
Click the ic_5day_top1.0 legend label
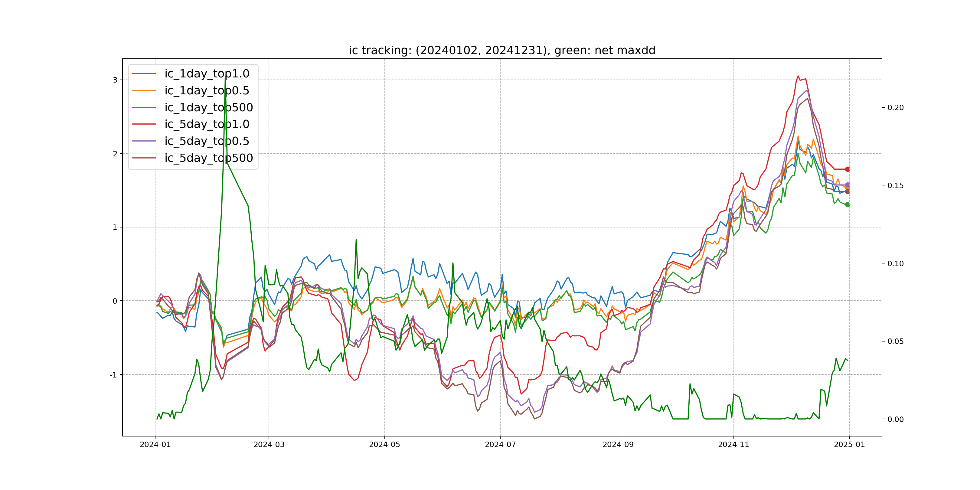coord(207,124)
